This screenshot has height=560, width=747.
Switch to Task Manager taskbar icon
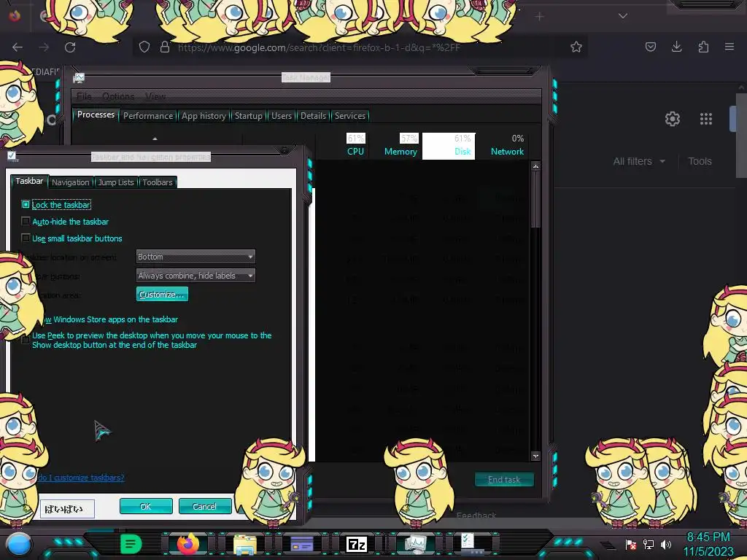pos(415,544)
